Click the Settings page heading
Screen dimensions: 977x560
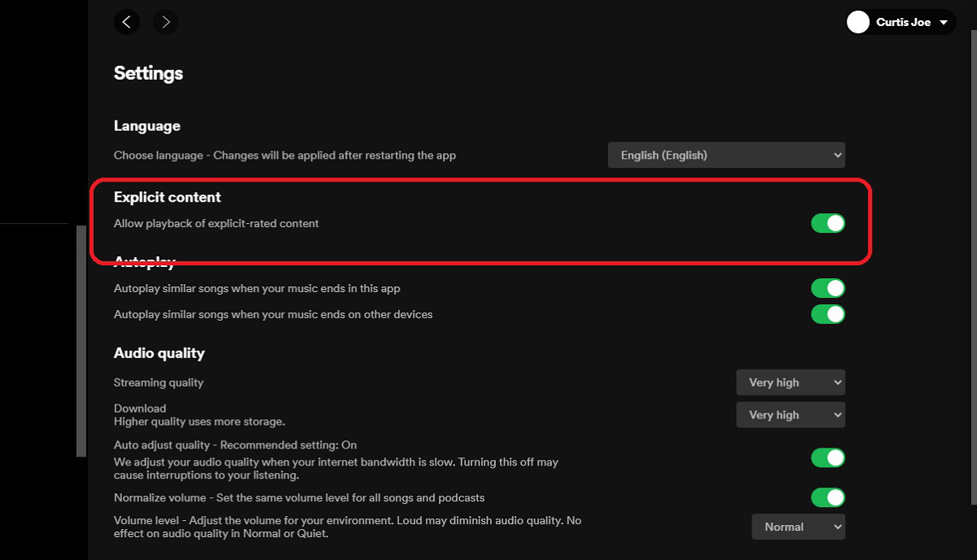pos(148,73)
